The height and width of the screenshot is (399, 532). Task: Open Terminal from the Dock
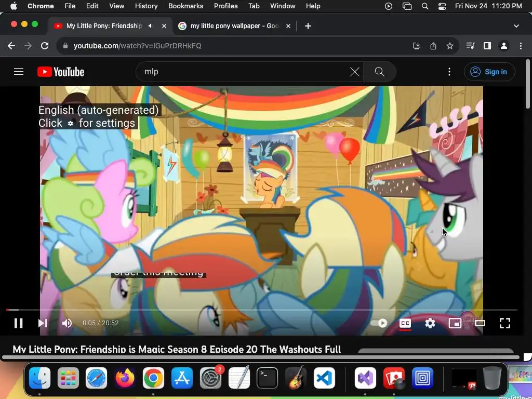click(x=267, y=378)
